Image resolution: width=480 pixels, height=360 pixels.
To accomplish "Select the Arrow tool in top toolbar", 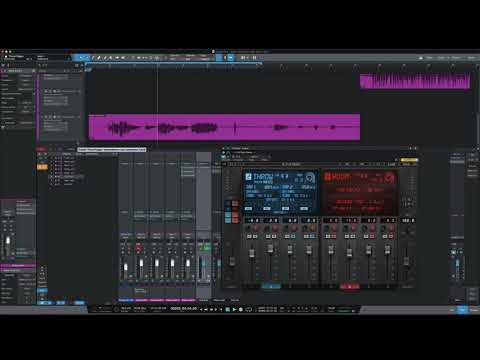I will click(x=81, y=58).
